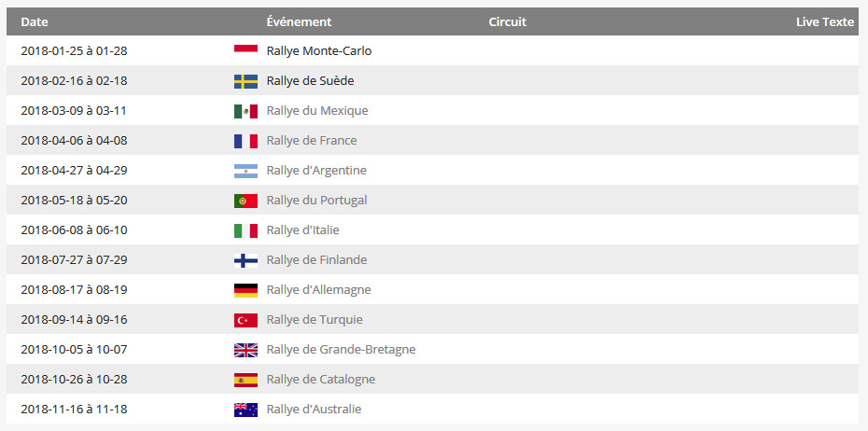Image resolution: width=868 pixels, height=431 pixels.
Task: Open the Rallye Monte-Carlo event link
Action: tap(319, 51)
